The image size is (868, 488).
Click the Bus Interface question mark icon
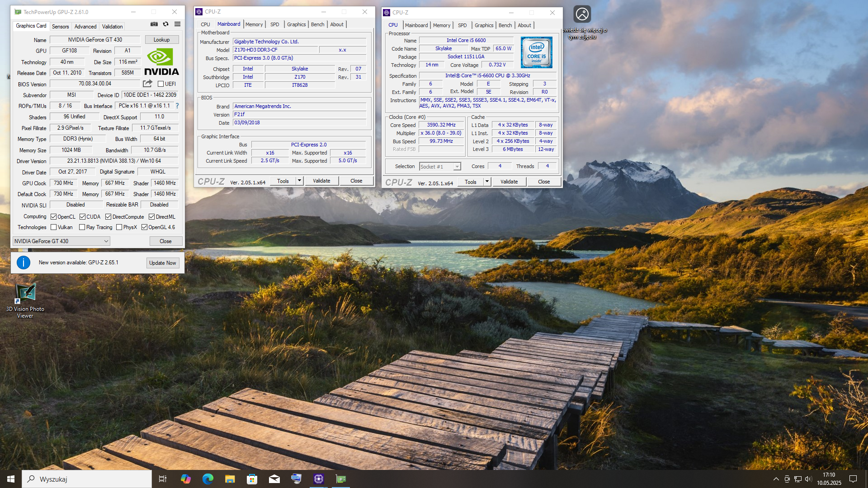click(x=177, y=106)
